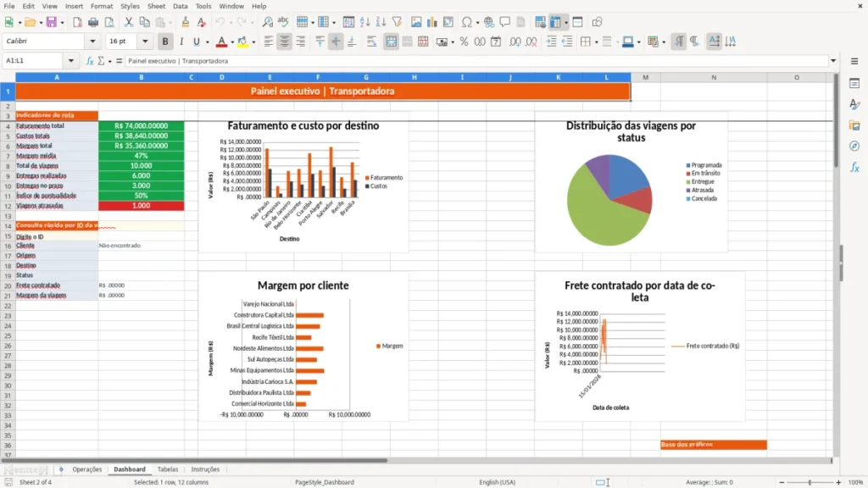Click the Export as PDF icon

(x=77, y=22)
